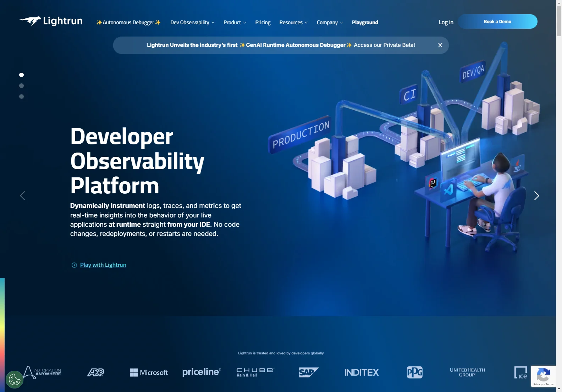Click the scrollbar up arrow
562x392 pixels.
(559, 3)
